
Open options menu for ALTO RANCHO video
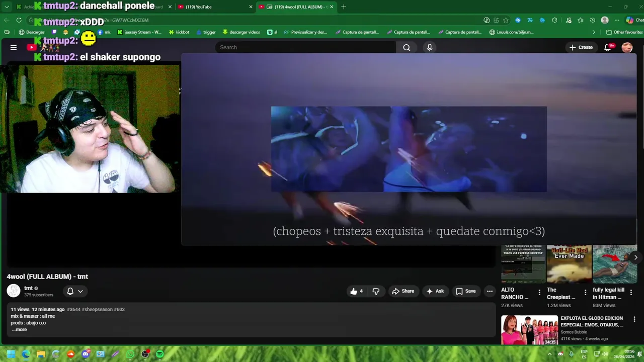tap(539, 292)
